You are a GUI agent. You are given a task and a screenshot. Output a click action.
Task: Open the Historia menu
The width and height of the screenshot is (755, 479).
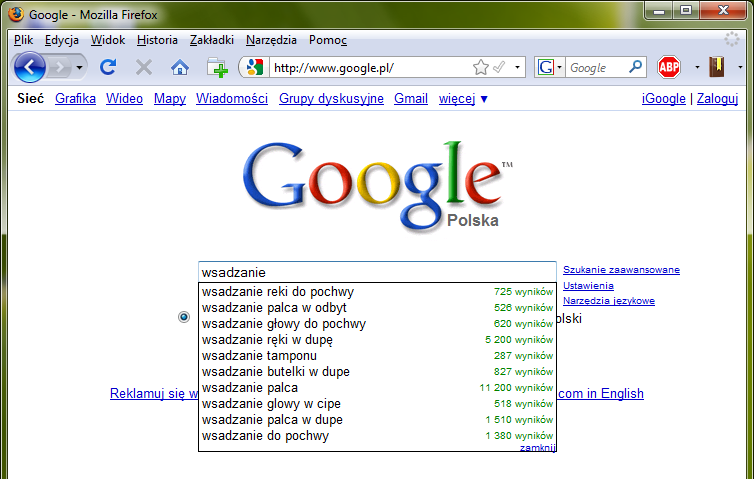point(157,40)
